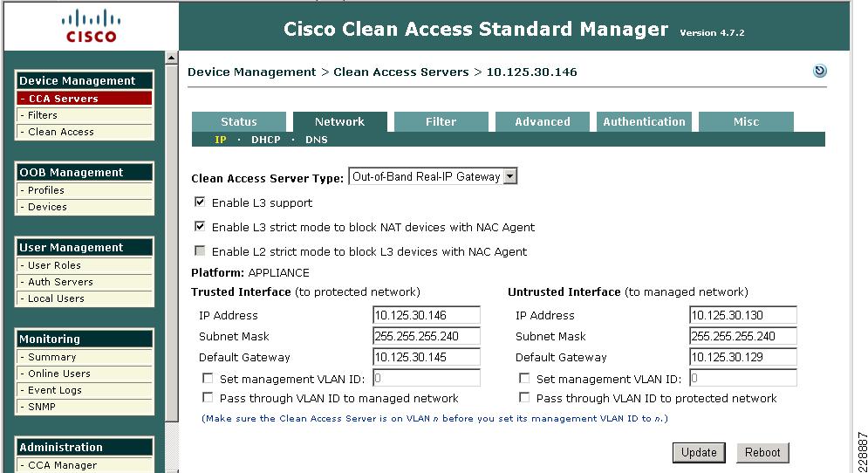The height and width of the screenshot is (473, 868).
Task: Open the DHCP sub-tab
Action: point(266,140)
